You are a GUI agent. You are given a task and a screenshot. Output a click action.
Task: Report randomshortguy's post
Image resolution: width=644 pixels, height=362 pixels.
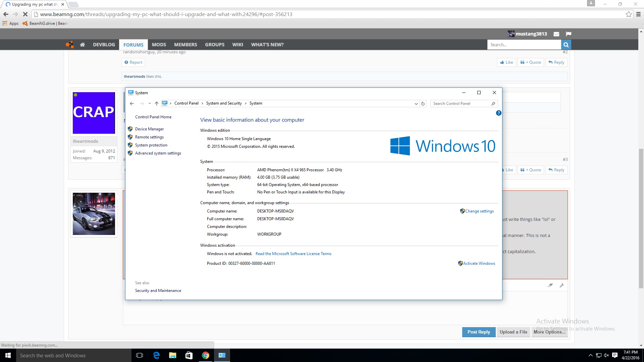click(x=133, y=62)
